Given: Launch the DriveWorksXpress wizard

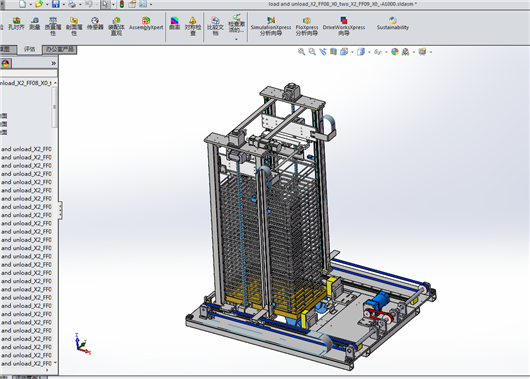Looking at the screenshot, I should pos(344,26).
